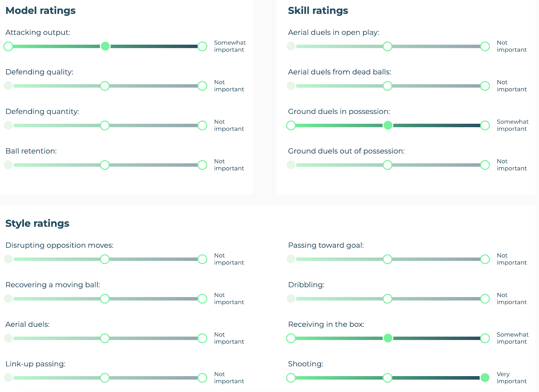
Task: Click the 'Very important' label beside Shooting
Action: (x=511, y=378)
